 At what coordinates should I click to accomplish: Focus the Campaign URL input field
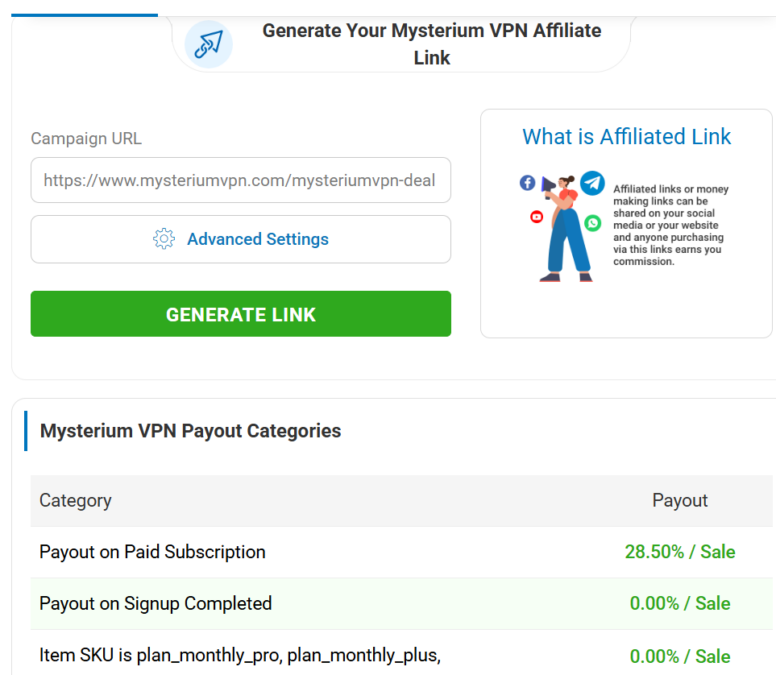coord(241,182)
